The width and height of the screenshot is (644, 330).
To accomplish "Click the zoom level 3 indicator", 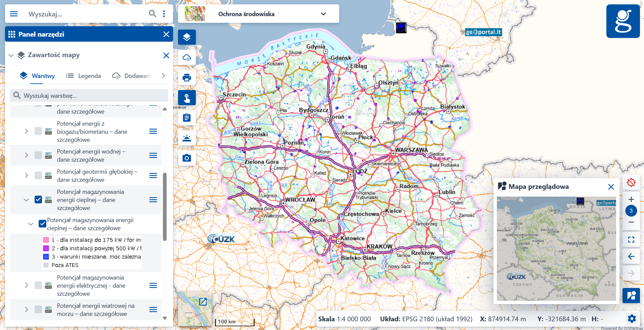I will pos(631,211).
